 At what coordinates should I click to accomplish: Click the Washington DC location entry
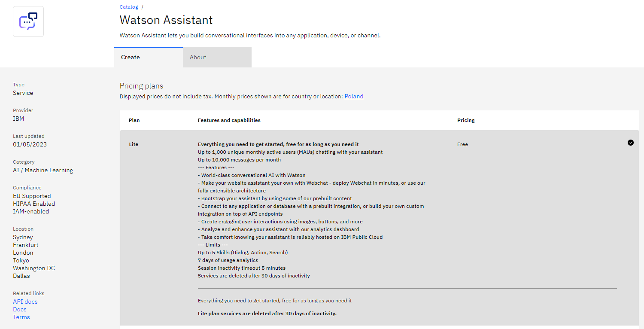(x=34, y=268)
